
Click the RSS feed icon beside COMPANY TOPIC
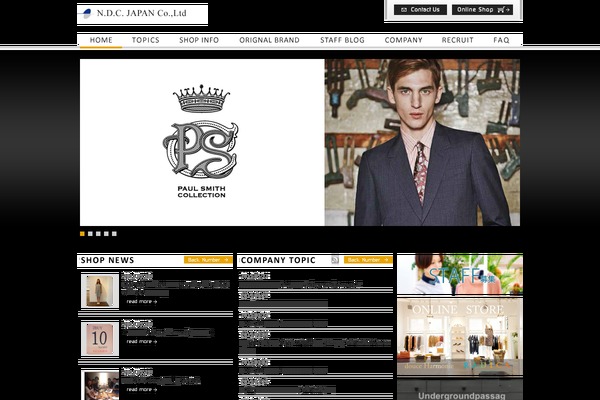click(x=335, y=260)
